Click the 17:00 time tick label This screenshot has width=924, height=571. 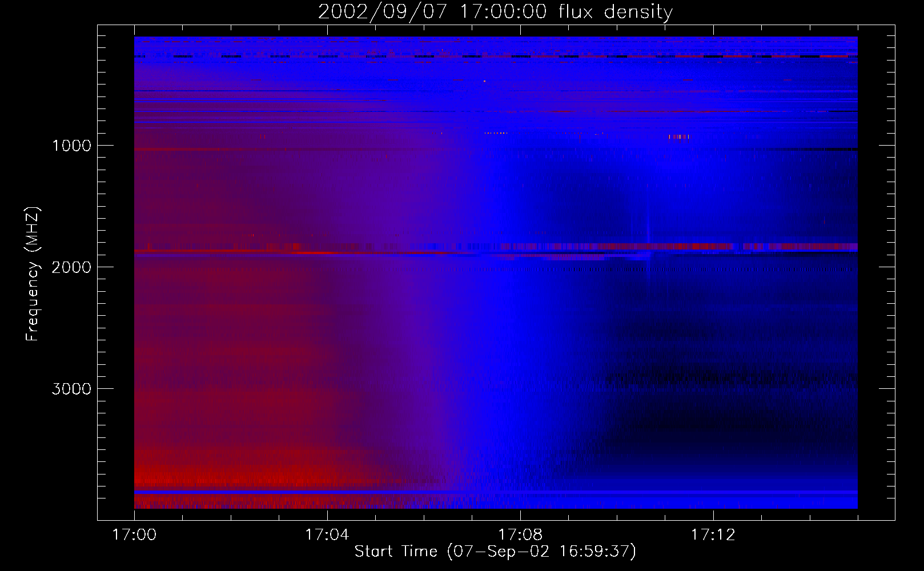pyautogui.click(x=134, y=534)
